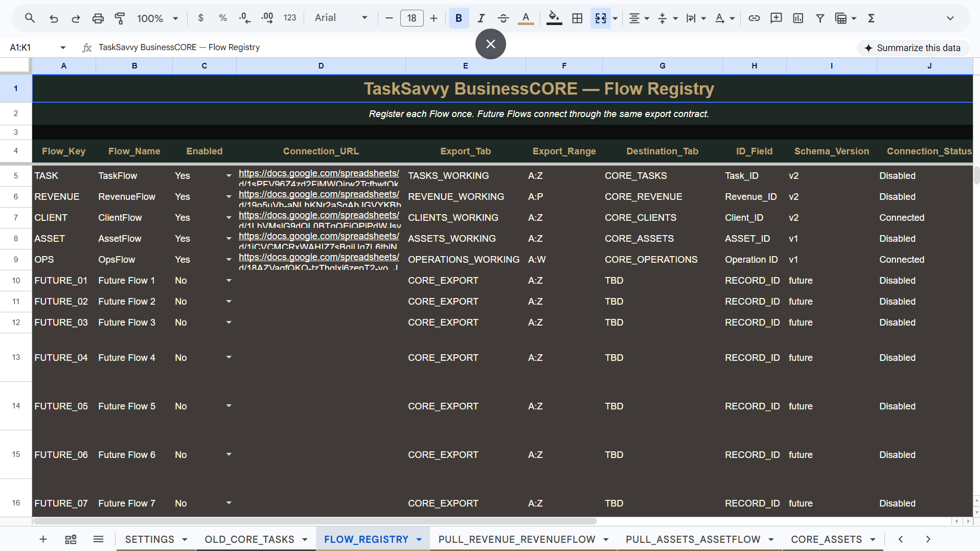Click the horizontal scrollbar

(x=314, y=521)
